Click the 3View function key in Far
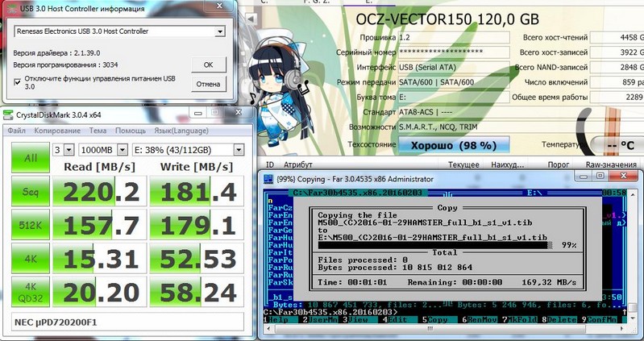644x341 pixels. tap(358, 319)
